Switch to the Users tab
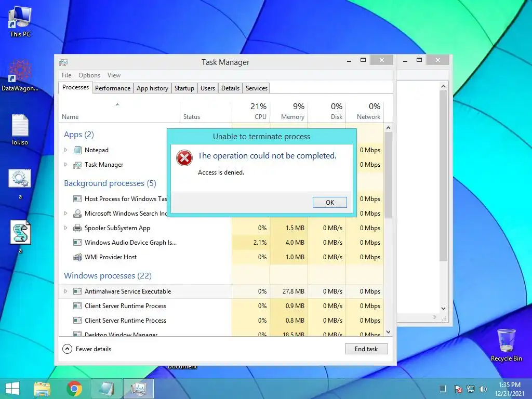Image resolution: width=532 pixels, height=399 pixels. pos(208,88)
